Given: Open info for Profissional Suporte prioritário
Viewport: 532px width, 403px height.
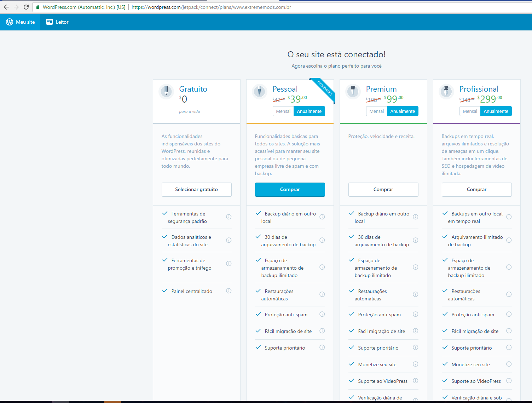Looking at the screenshot, I should tap(509, 347).
